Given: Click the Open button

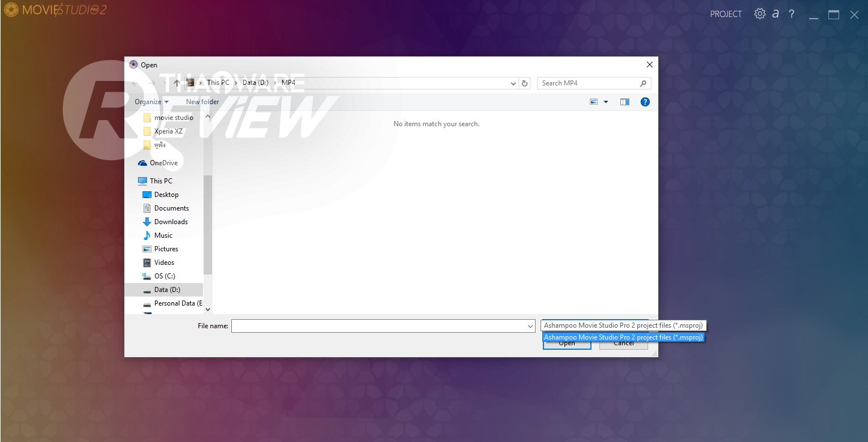Looking at the screenshot, I should click(x=567, y=344).
